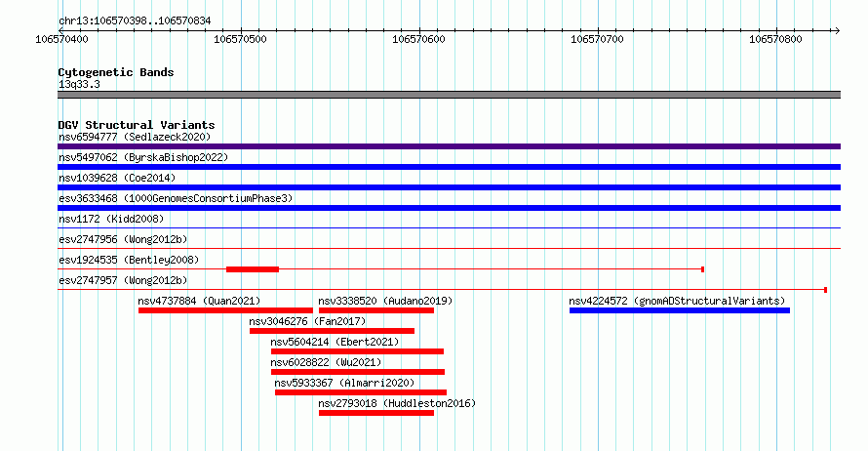Click the 106570400 ruler coordinate
This screenshot has height=451, width=868.
click(61, 39)
